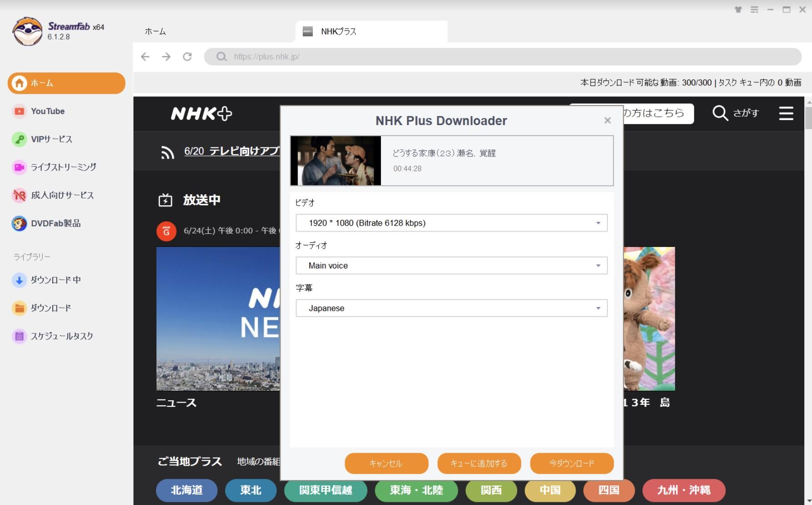Image resolution: width=812 pixels, height=505 pixels.
Task: Click the キューに追加する button
Action: 479,464
